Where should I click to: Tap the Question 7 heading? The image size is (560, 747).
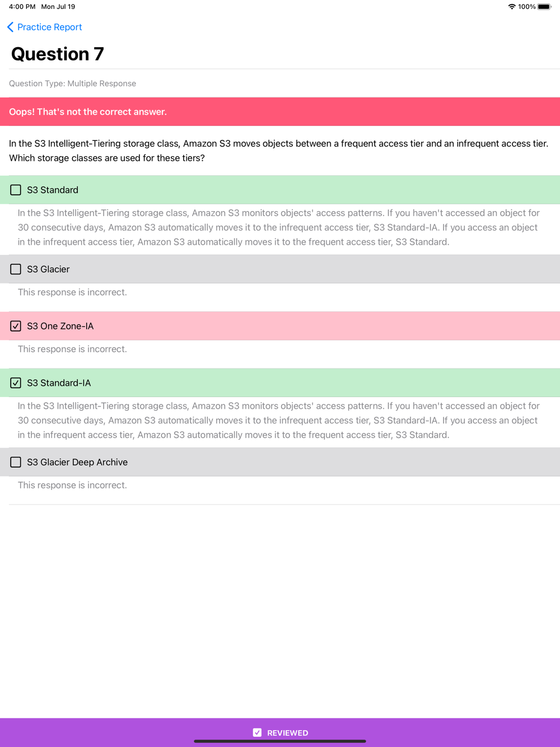[57, 54]
